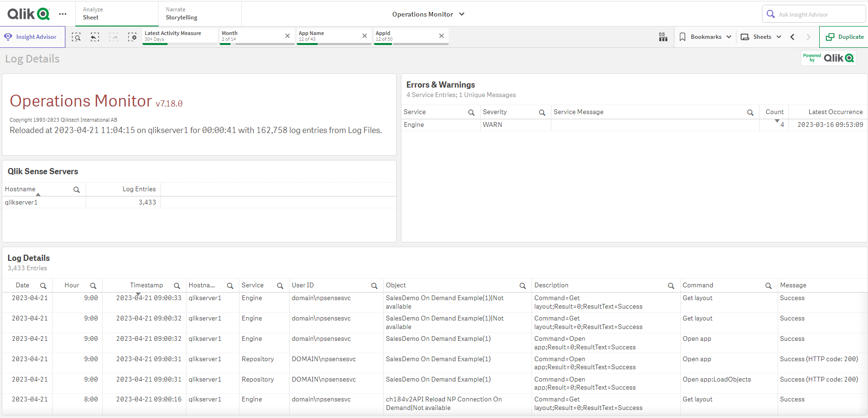The image size is (868, 418).
Task: Clear the App Name selection
Action: (364, 36)
